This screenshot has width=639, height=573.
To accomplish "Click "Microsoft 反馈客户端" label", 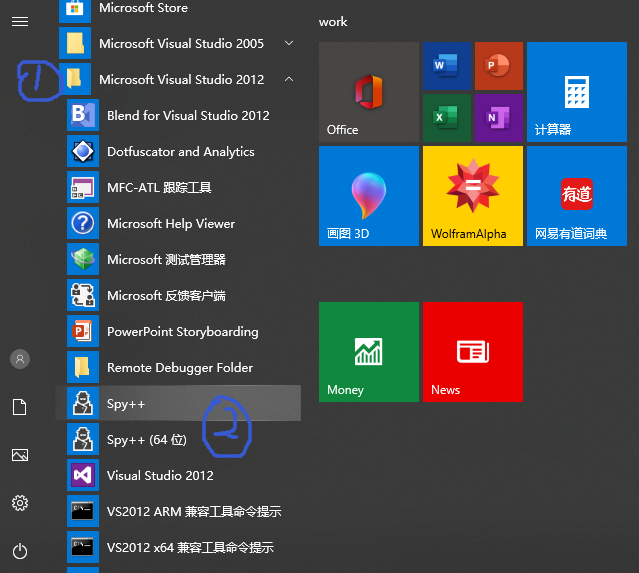I will click(x=166, y=295).
